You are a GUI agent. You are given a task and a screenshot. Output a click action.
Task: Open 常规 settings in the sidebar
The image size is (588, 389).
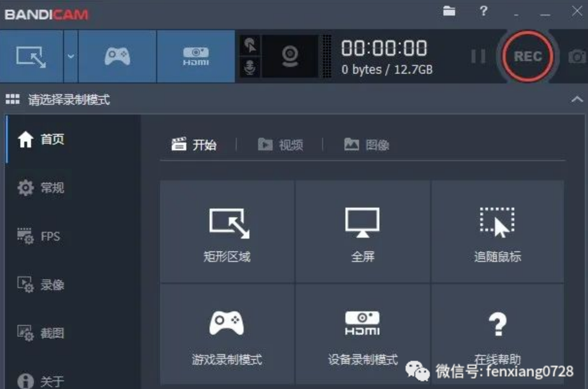73,188
